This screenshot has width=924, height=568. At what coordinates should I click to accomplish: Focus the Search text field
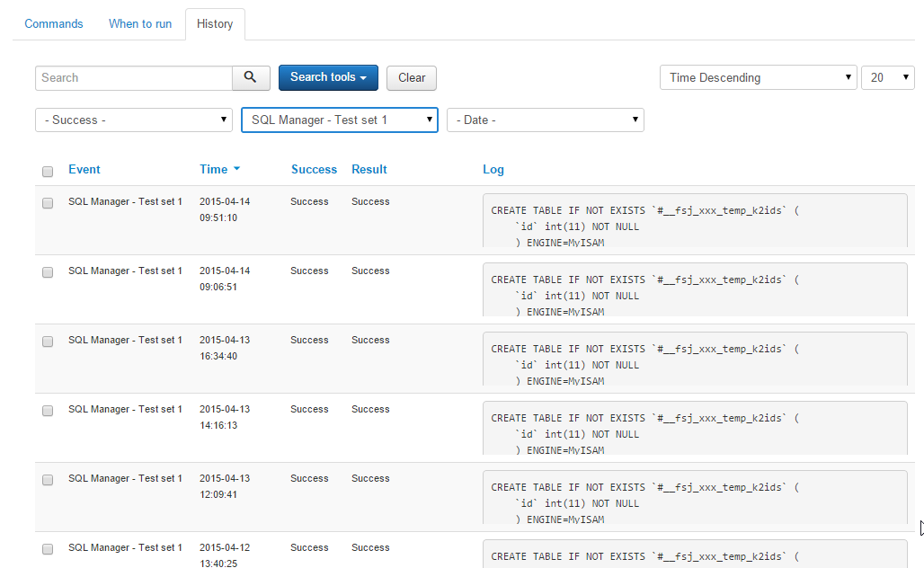(134, 78)
